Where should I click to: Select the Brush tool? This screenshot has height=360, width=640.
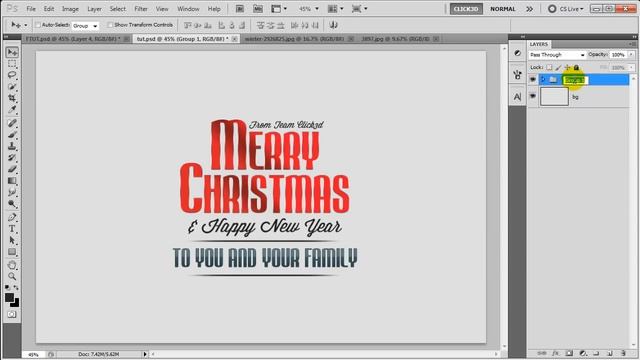[x=12, y=134]
